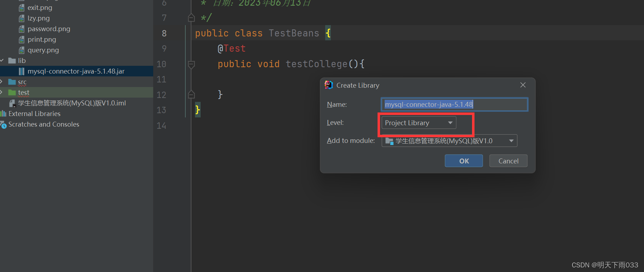Click the void keyword on line 10
The height and width of the screenshot is (272, 644).
click(268, 64)
